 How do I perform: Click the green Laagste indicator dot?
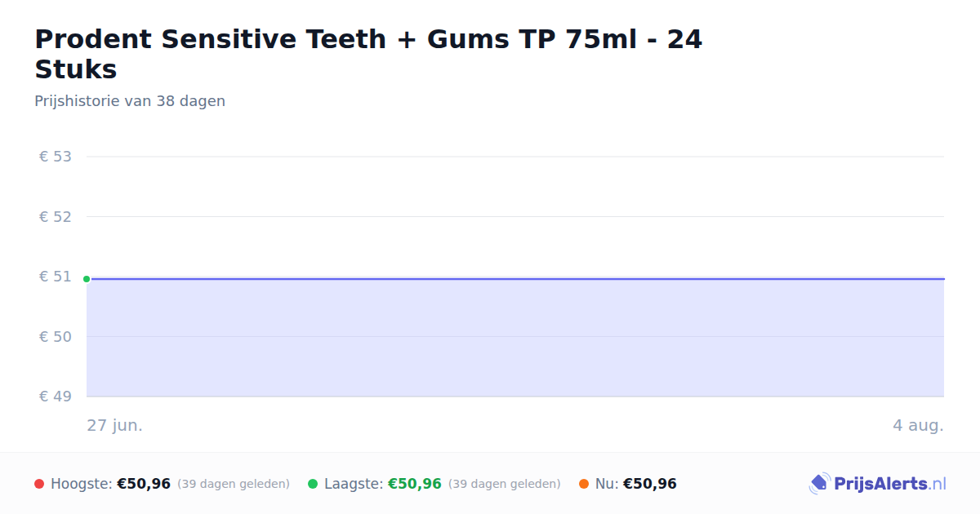[x=313, y=484]
